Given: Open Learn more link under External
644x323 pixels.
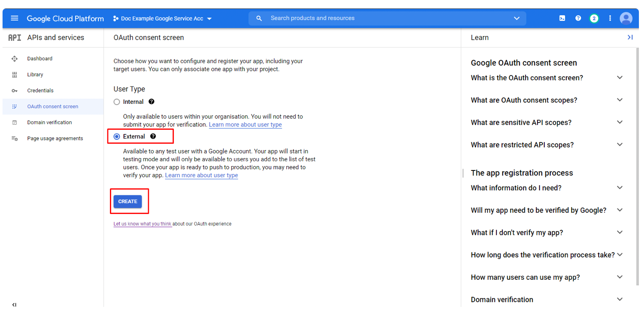Looking at the screenshot, I should point(202,175).
